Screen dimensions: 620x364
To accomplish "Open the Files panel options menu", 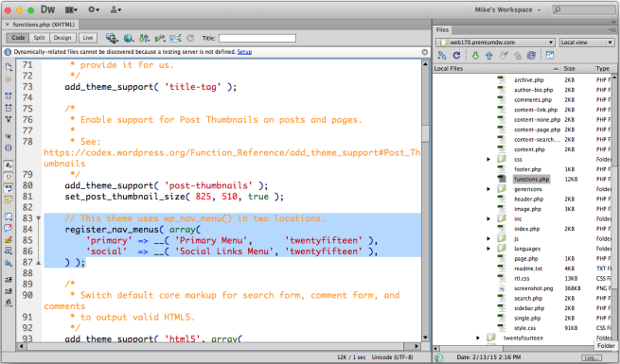I will pos(611,30).
